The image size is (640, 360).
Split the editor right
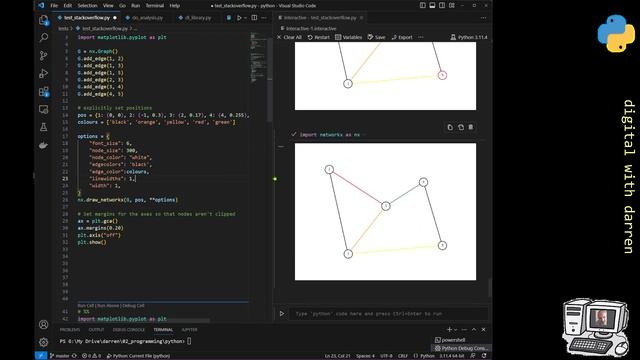[254, 18]
